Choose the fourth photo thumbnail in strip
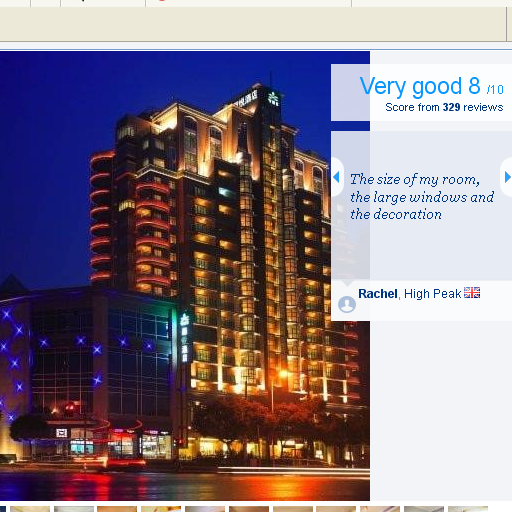512x512 pixels. 117,509
